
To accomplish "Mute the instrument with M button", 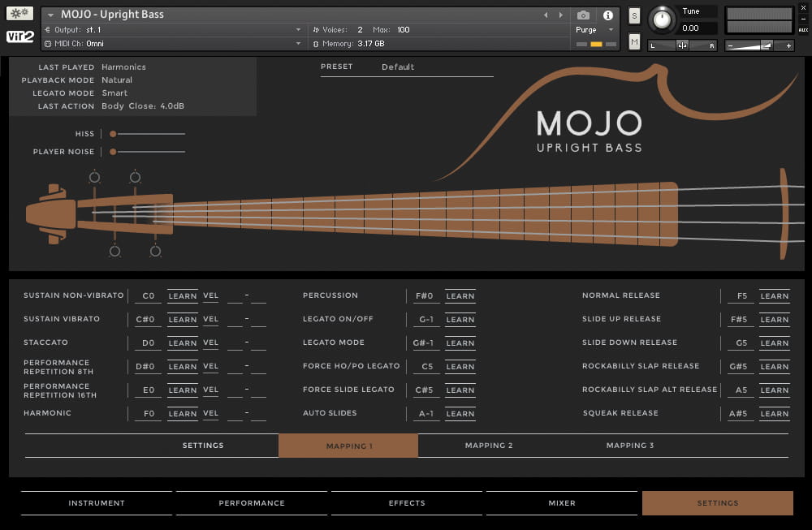I will pos(634,41).
